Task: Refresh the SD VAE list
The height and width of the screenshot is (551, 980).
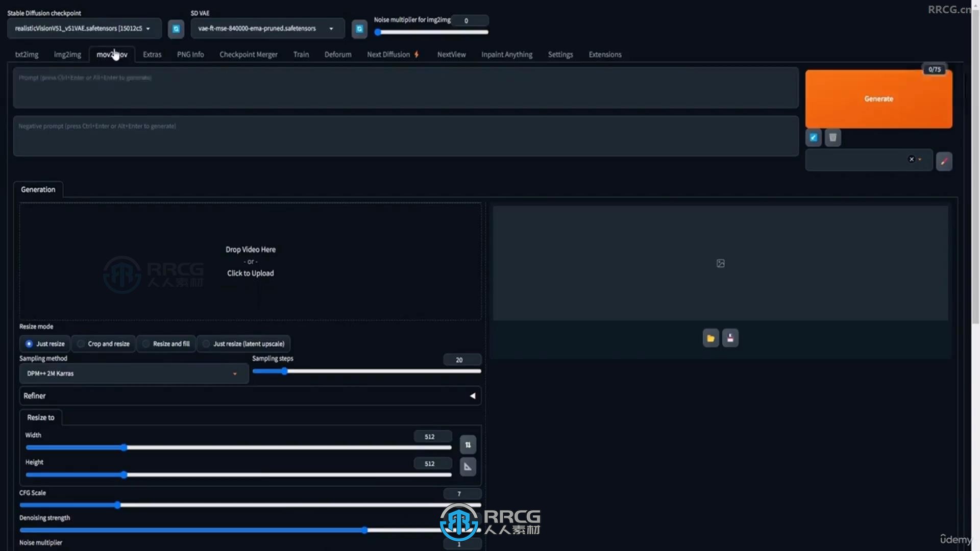Action: pyautogui.click(x=359, y=29)
